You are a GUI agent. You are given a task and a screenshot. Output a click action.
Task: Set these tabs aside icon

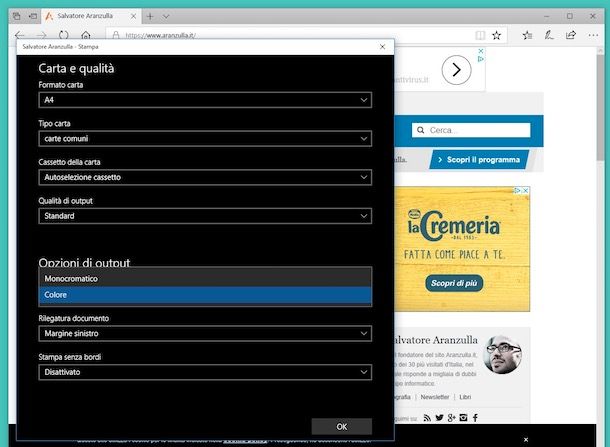coord(33,16)
